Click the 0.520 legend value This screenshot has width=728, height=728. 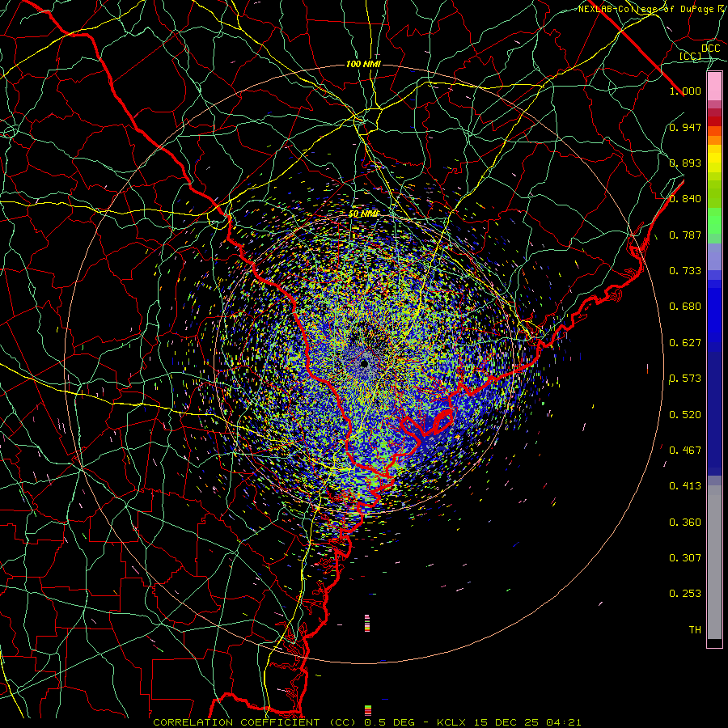pos(685,415)
